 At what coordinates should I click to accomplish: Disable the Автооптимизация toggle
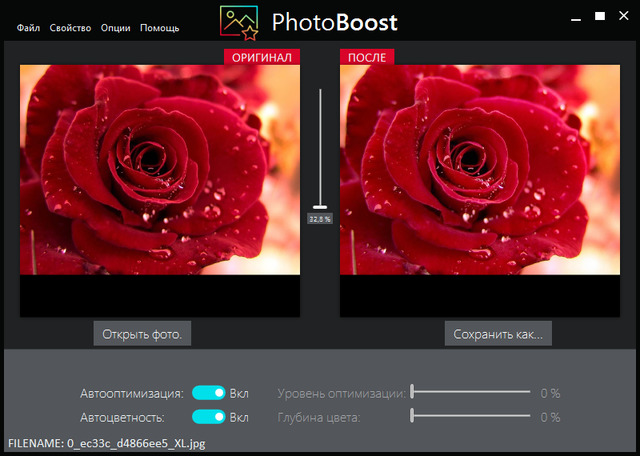coord(208,393)
